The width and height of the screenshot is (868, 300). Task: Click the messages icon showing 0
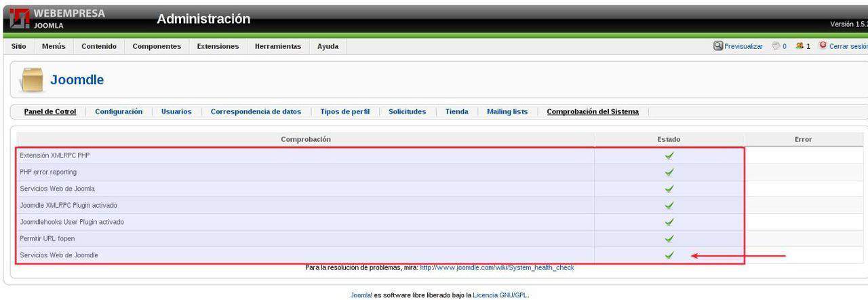pyautogui.click(x=776, y=46)
